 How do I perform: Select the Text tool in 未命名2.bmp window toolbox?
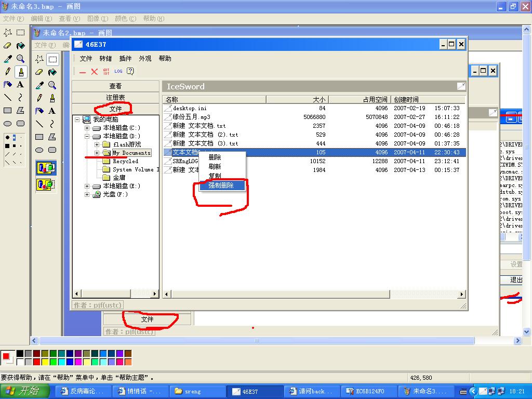(x=52, y=111)
